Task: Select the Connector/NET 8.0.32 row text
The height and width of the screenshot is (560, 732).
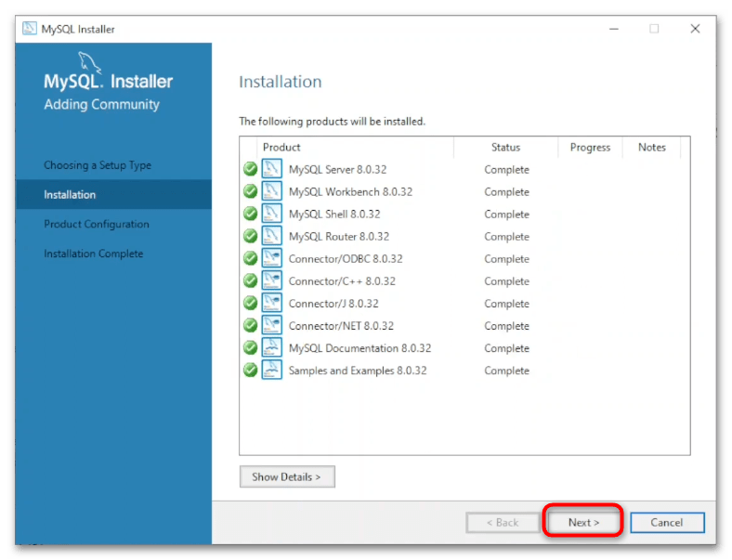Action: point(341,326)
